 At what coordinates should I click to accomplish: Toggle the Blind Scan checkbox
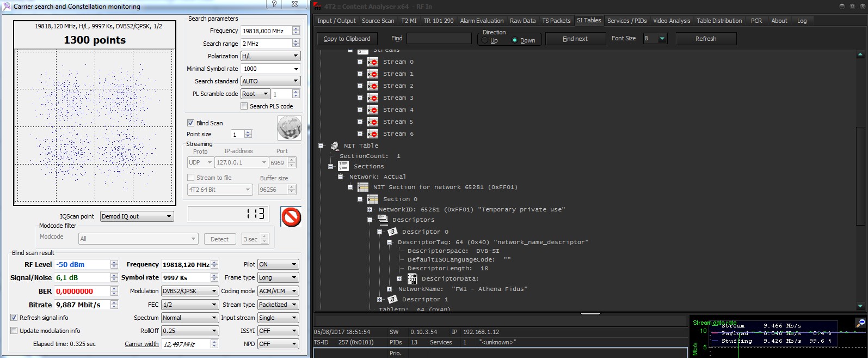pos(190,123)
